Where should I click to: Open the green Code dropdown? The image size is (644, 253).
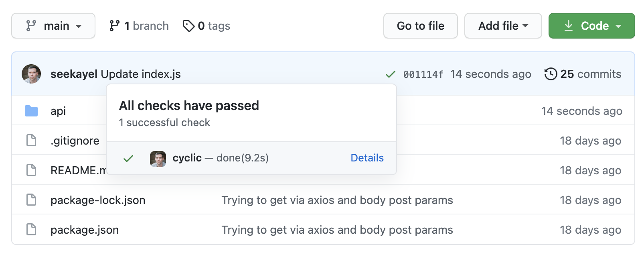point(591,26)
